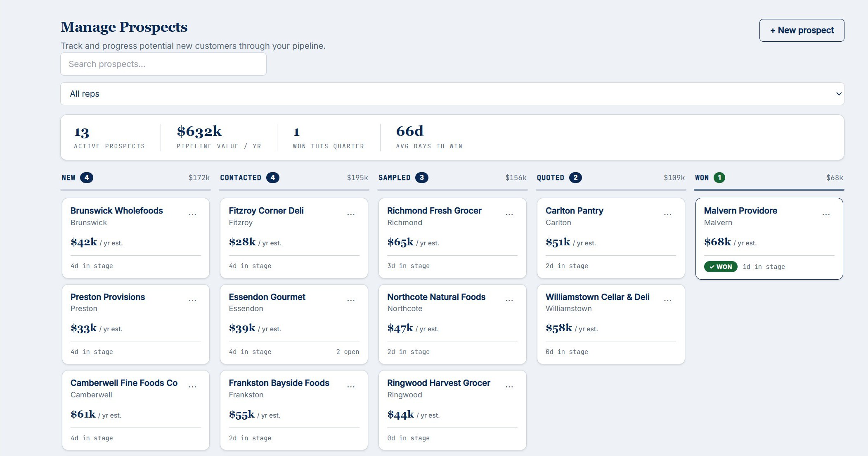Select the CONTACTED column header
868x456 pixels.
(241, 178)
